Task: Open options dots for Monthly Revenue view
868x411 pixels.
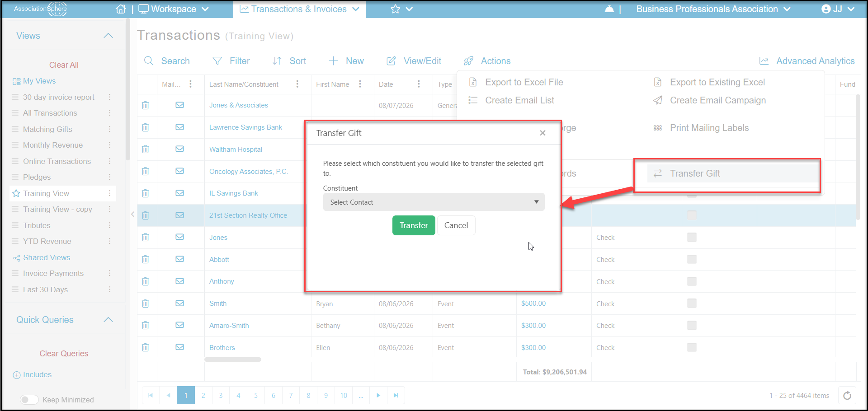Action: [x=109, y=145]
